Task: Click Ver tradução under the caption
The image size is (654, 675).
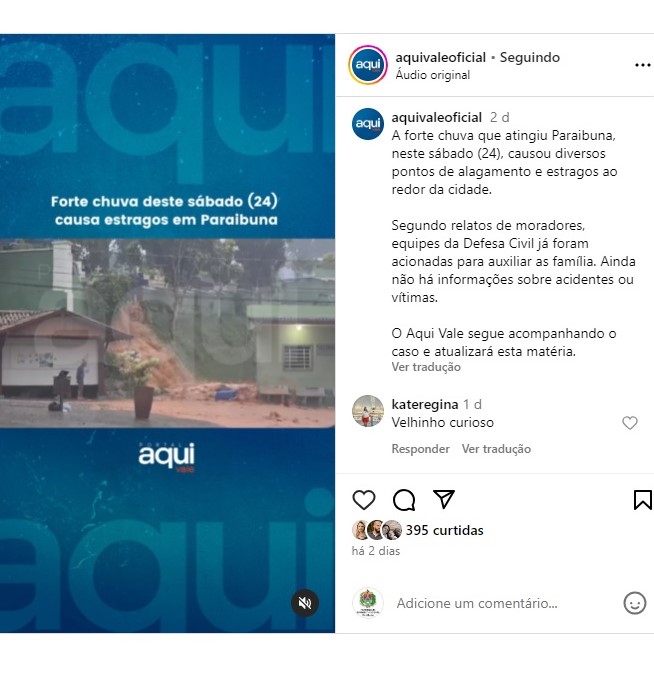Action: pos(426,367)
